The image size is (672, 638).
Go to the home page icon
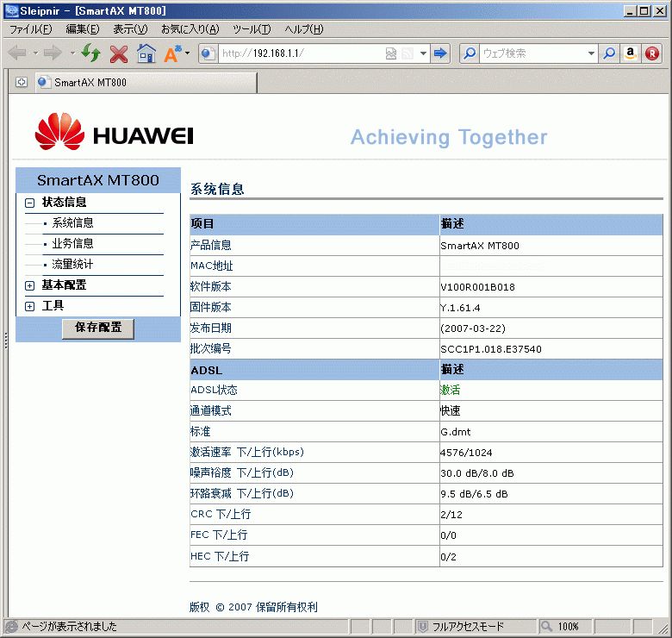click(x=146, y=53)
